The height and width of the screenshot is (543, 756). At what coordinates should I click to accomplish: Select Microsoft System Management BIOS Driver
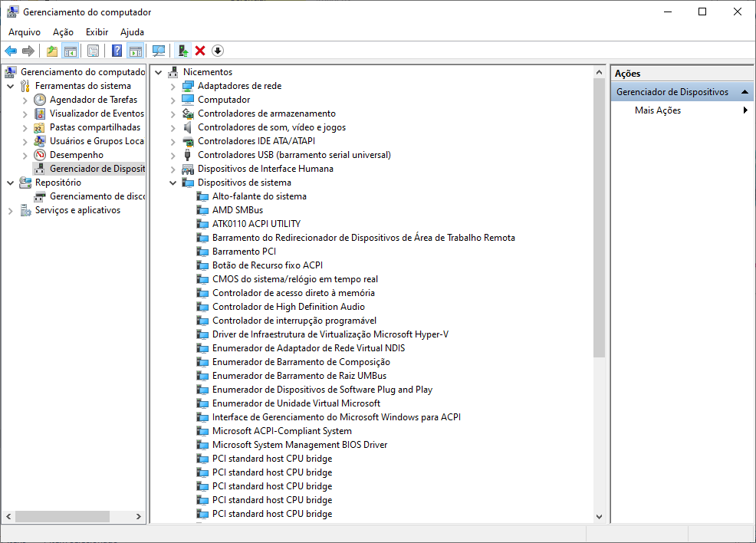tap(300, 445)
